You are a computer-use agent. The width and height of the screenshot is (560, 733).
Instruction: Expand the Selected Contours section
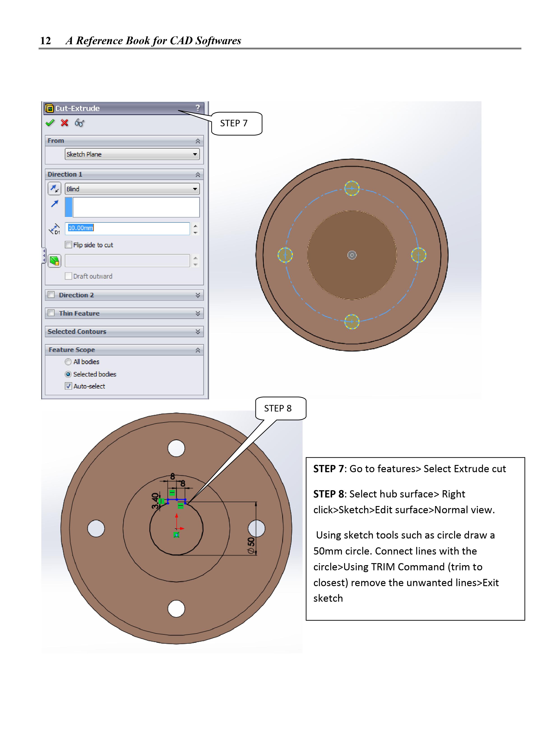tap(198, 332)
